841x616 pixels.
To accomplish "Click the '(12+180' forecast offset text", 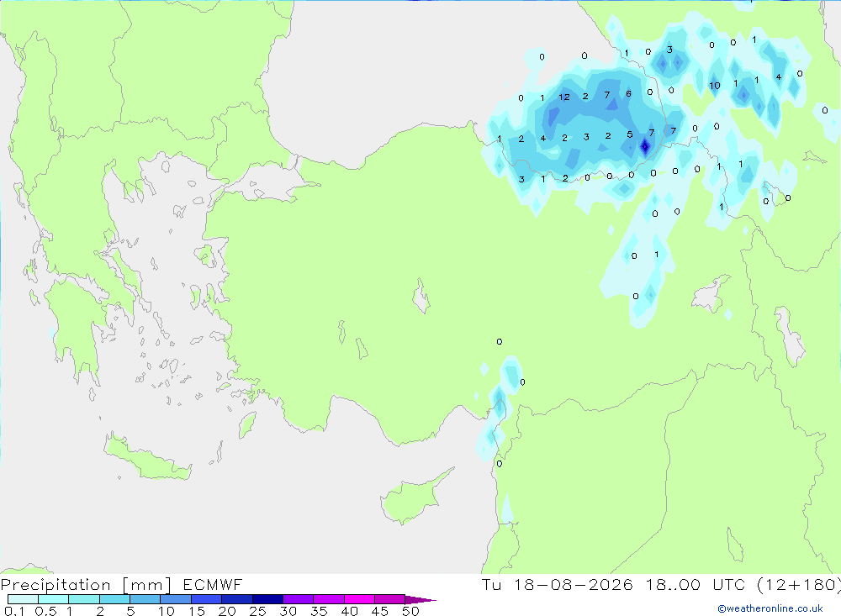I will [796, 585].
